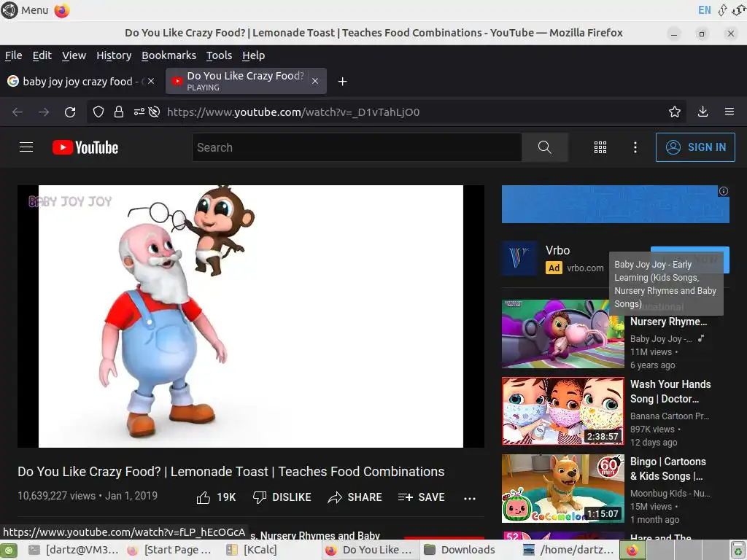Close the baby joy joy crazy food tab
747x560 pixels.
pos(150,81)
